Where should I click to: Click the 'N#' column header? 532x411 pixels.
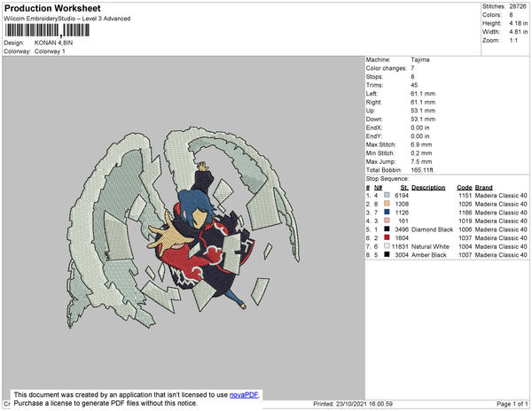coord(379,188)
